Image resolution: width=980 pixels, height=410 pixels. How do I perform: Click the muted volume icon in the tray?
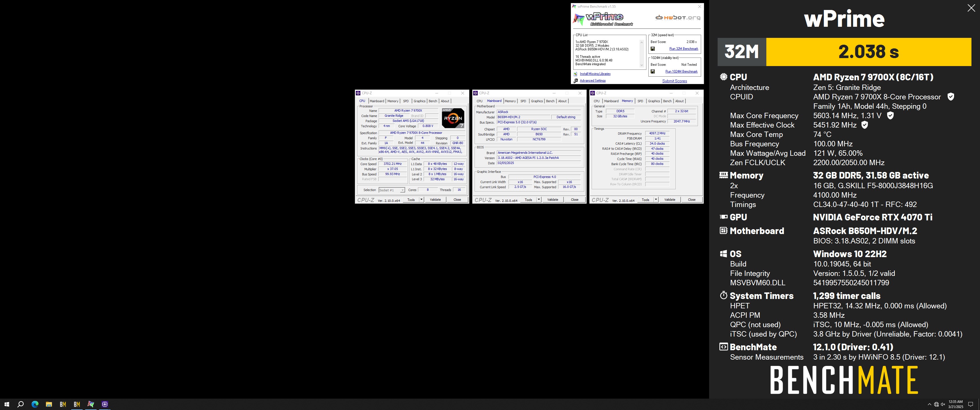click(943, 404)
